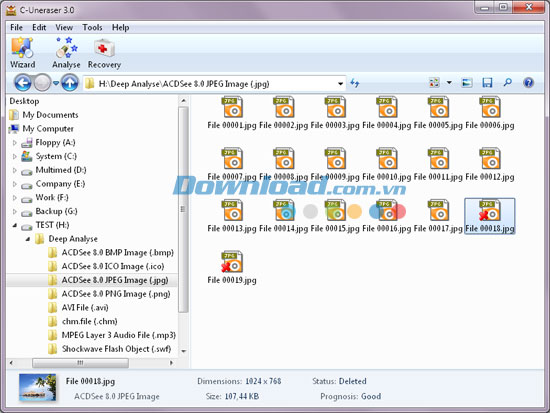Image resolution: width=550 pixels, height=413 pixels.
Task: Open the Edit menu
Action: pyautogui.click(x=39, y=27)
